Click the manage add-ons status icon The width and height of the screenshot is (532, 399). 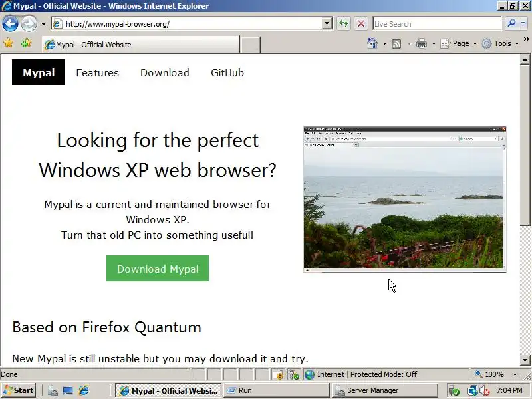(293, 374)
